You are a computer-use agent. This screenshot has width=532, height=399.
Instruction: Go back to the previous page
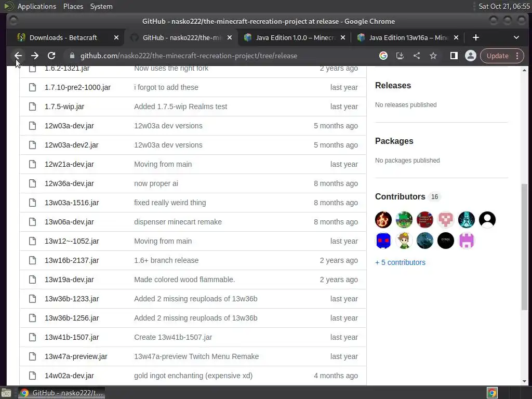pyautogui.click(x=18, y=56)
